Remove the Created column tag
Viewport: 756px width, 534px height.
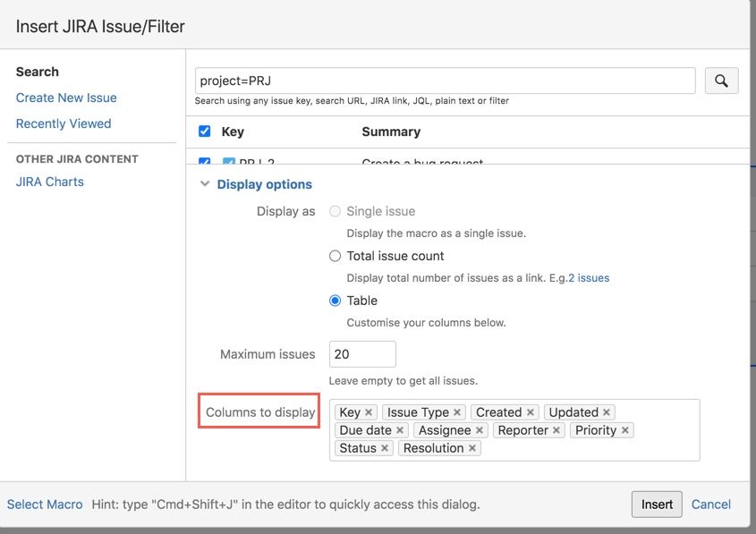pos(530,412)
